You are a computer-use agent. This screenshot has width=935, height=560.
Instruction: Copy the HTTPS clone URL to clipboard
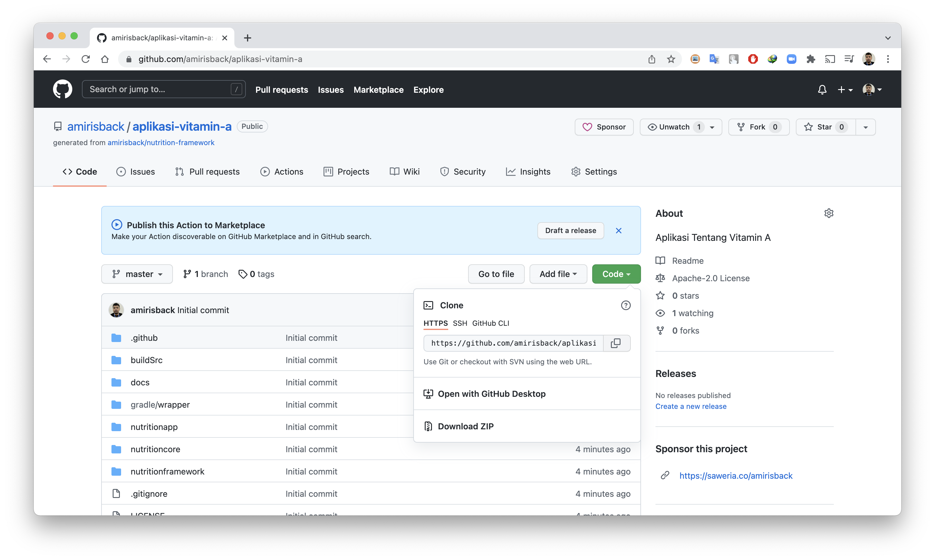616,343
